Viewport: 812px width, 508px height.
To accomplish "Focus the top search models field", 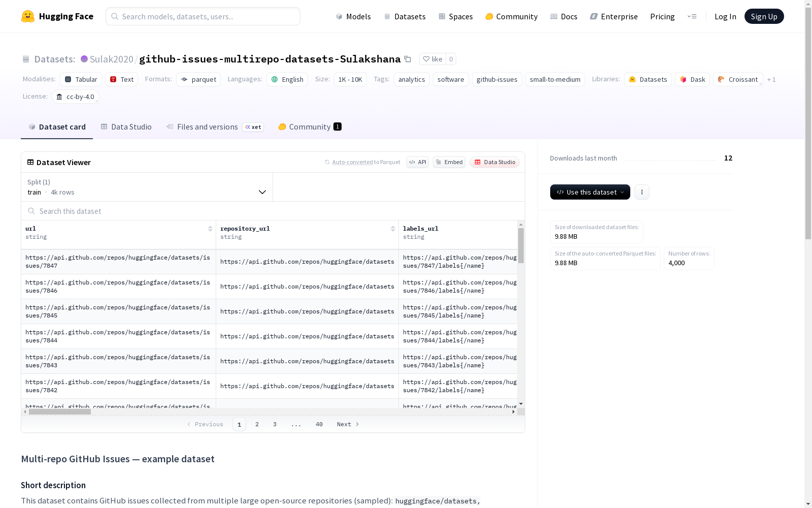I will [x=203, y=16].
